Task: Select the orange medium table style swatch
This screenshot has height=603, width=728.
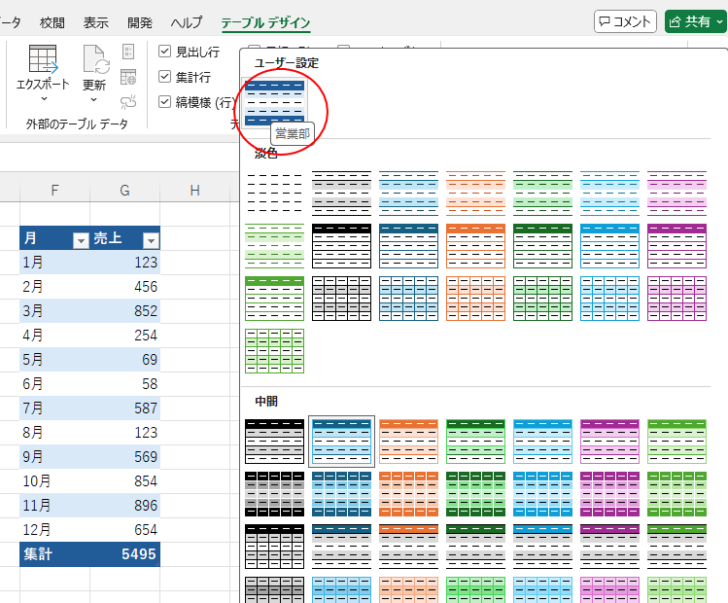Action: coord(409,442)
